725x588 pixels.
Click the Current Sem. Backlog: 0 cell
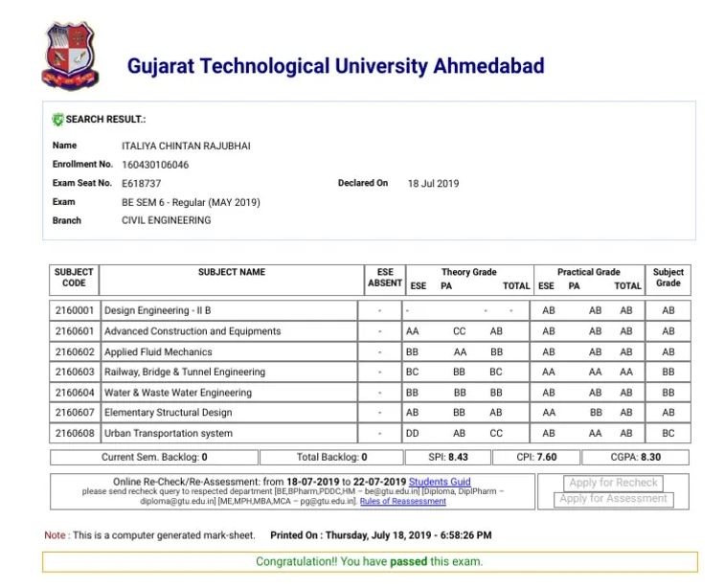pos(154,458)
